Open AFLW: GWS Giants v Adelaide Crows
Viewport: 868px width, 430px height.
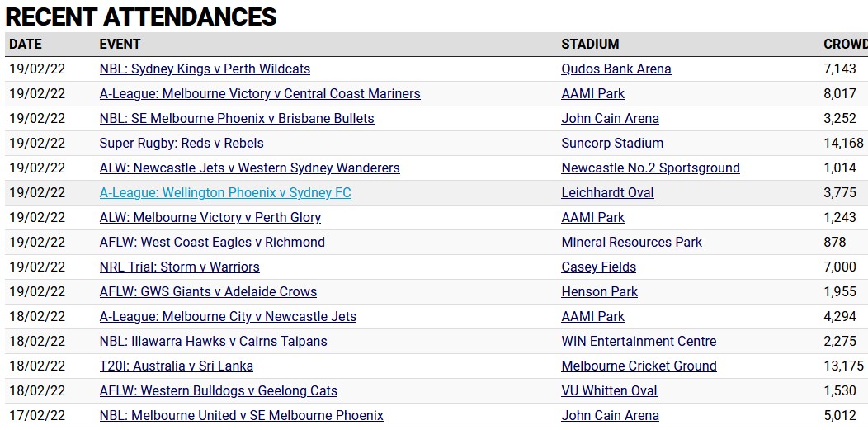click(x=208, y=291)
